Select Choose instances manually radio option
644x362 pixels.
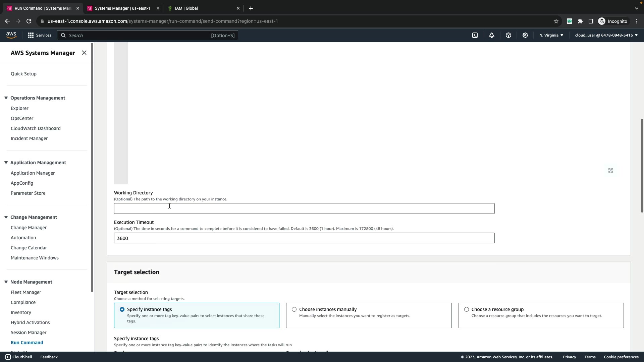294,309
